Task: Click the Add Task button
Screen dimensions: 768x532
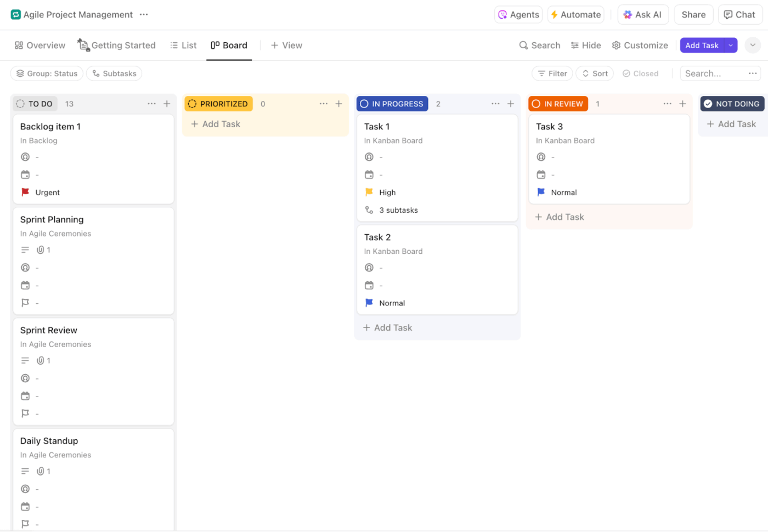Action: click(702, 45)
